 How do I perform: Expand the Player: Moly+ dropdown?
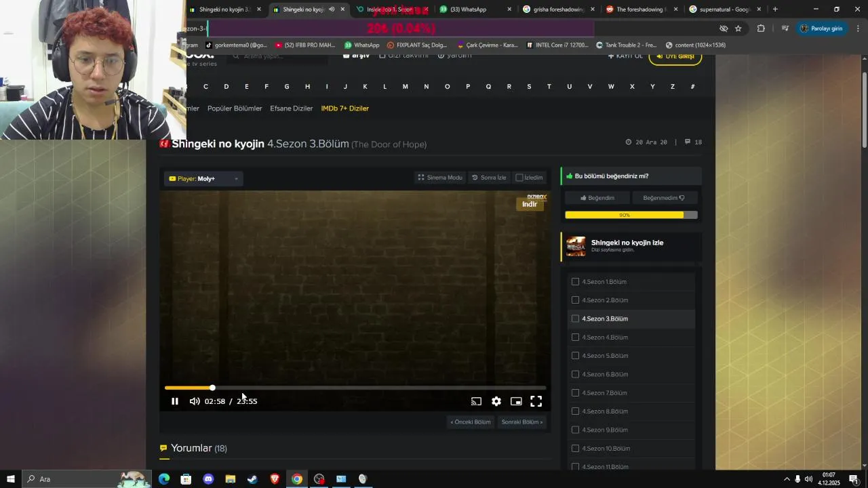(203, 178)
